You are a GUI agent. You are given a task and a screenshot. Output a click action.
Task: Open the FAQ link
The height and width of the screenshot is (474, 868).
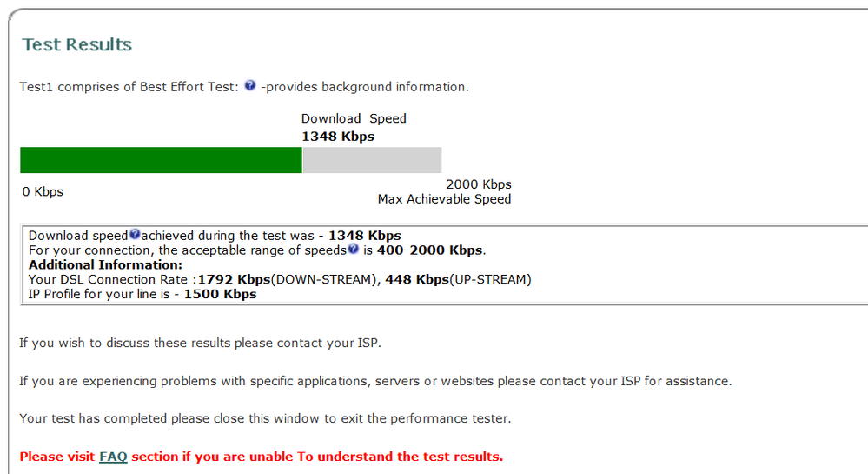click(x=113, y=457)
